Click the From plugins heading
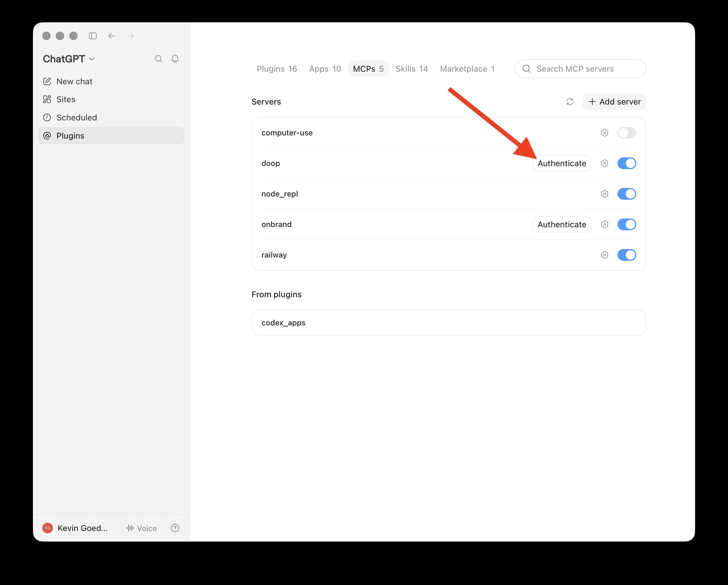The width and height of the screenshot is (728, 585). point(276,294)
